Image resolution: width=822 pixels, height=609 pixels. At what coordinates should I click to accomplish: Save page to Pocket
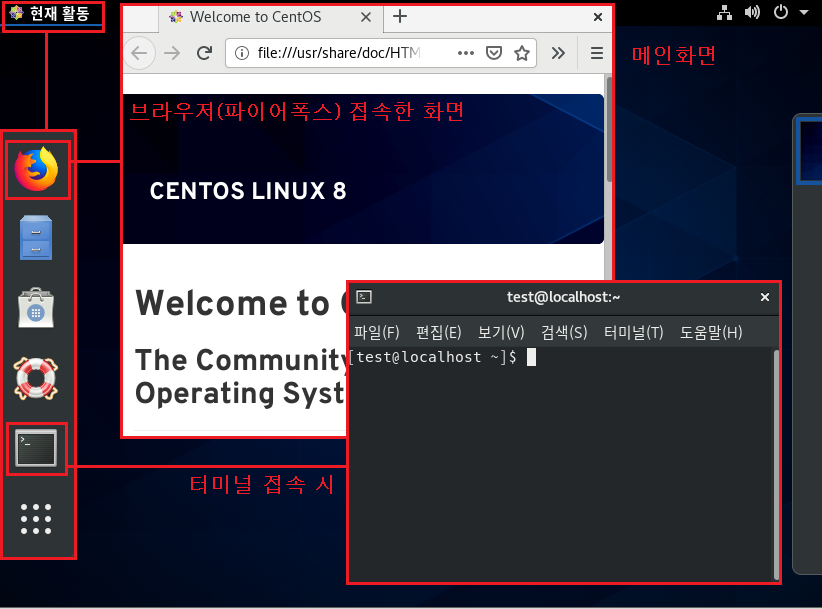[494, 53]
